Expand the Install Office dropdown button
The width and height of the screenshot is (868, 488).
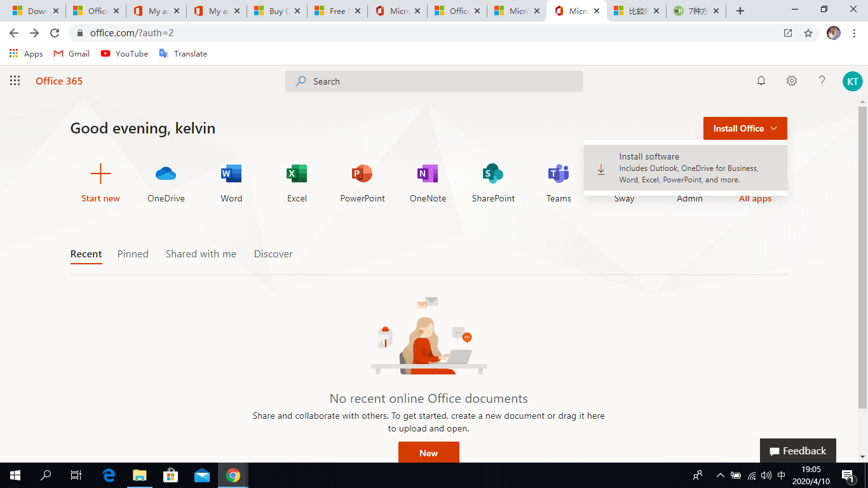coord(745,128)
